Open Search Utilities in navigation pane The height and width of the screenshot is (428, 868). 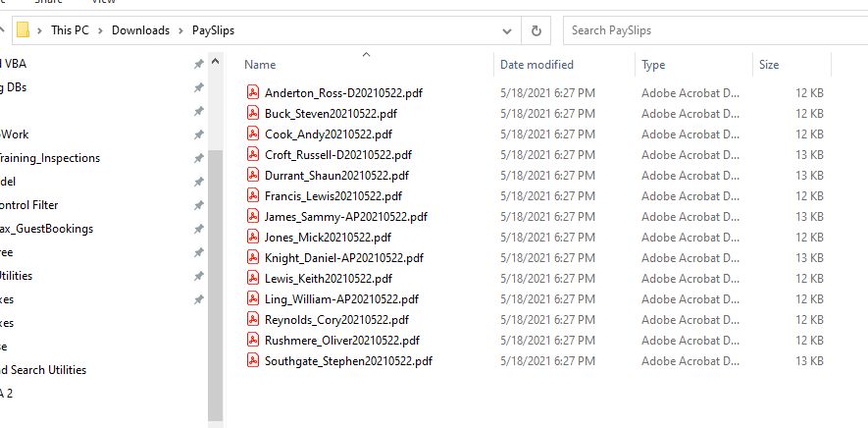pyautogui.click(x=43, y=370)
